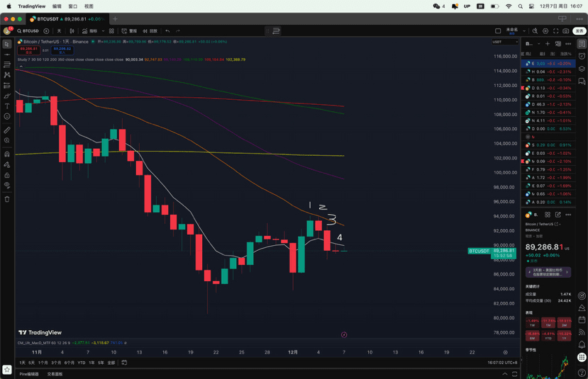Open go-to-date calendar icon
Viewport: 588px width, 379px height.
124,363
